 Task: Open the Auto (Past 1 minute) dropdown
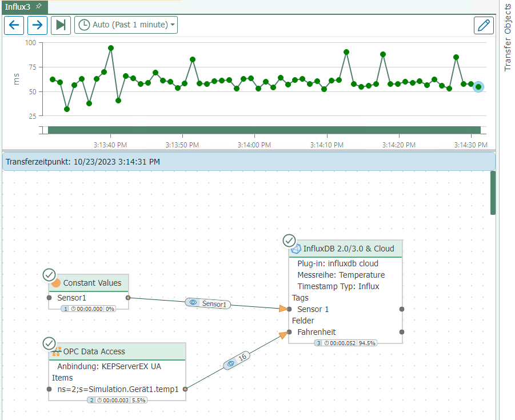click(126, 25)
